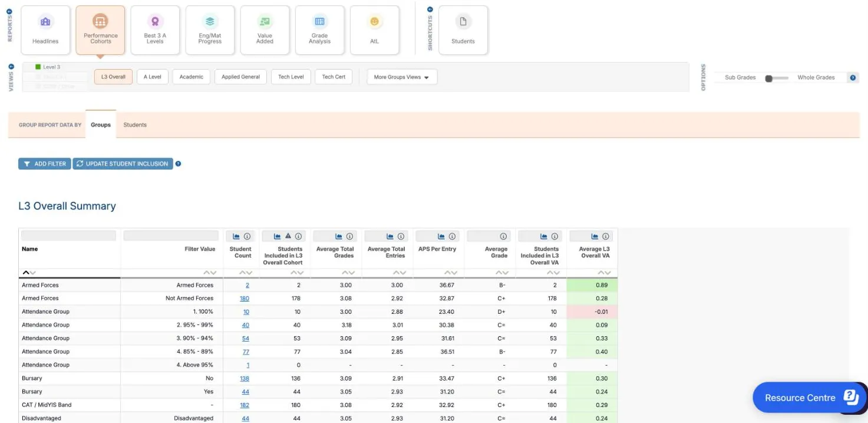This screenshot has width=868, height=423.
Task: Click the Whole Grades label
Action: [816, 77]
